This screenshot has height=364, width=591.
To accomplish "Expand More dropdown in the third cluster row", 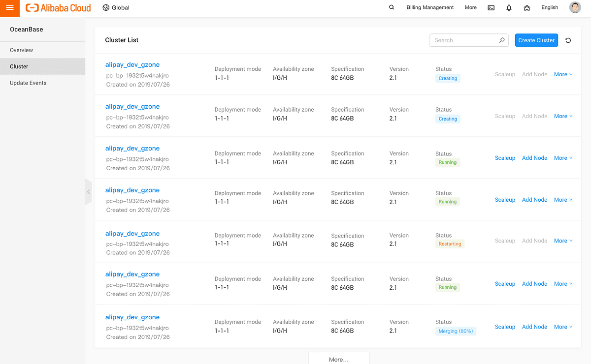I will pyautogui.click(x=563, y=158).
